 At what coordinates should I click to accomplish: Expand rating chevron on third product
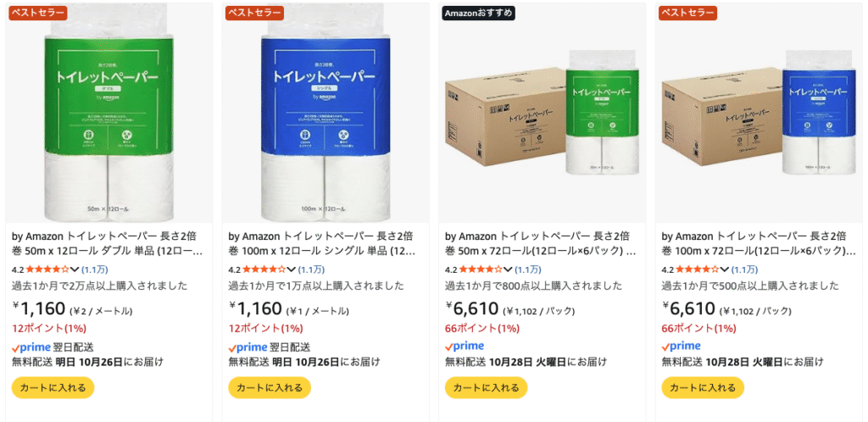click(x=509, y=270)
